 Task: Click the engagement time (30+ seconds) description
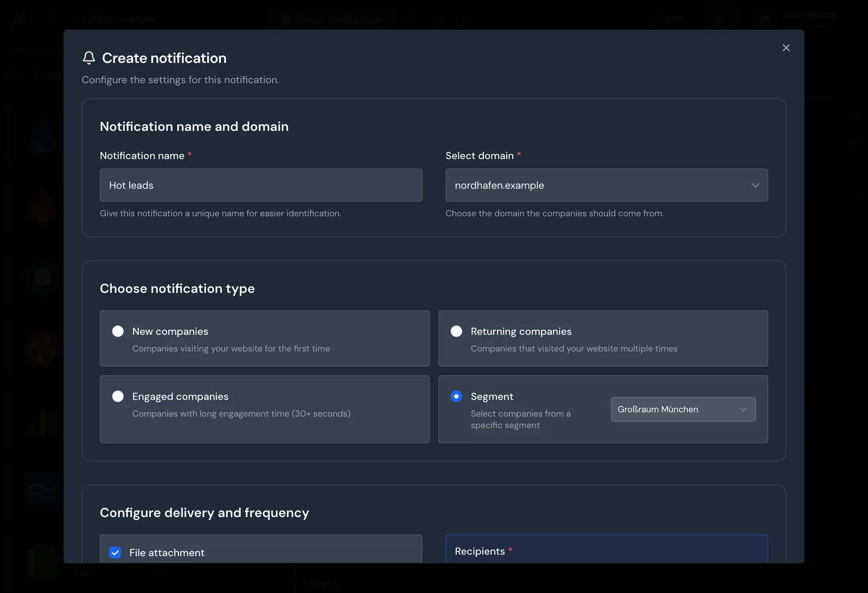pos(241,413)
